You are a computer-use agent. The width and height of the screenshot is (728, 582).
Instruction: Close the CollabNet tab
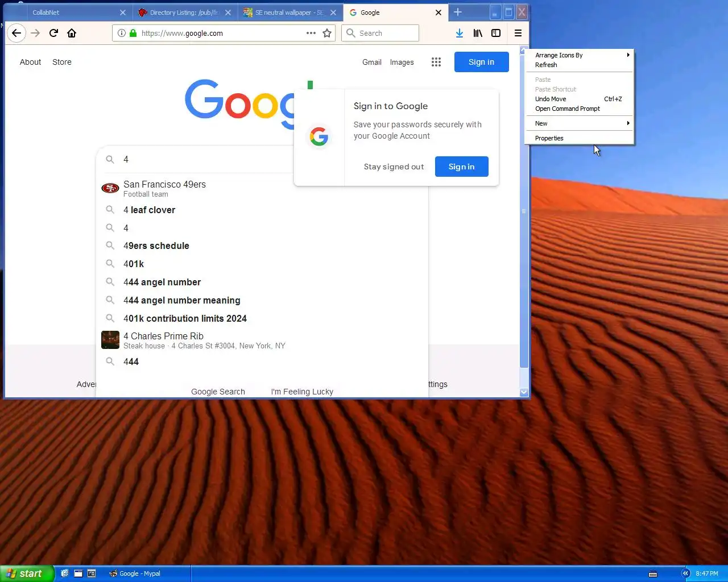[x=123, y=13]
